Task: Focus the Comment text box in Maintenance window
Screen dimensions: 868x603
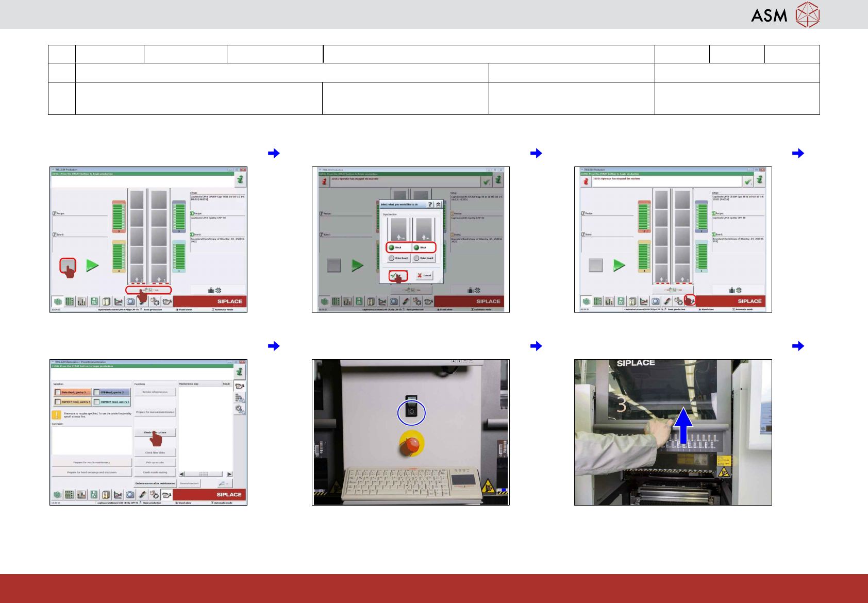Action: click(92, 440)
